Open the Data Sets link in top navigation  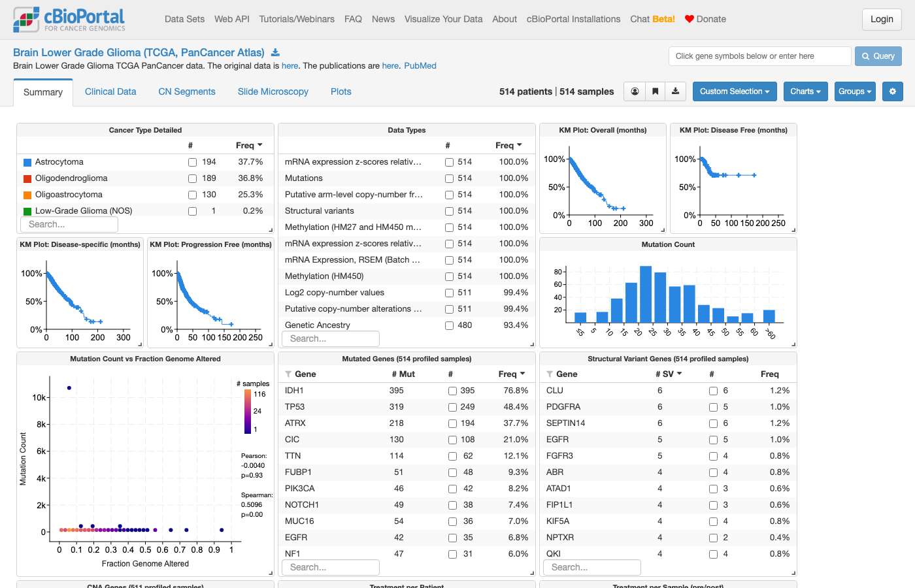pos(184,19)
